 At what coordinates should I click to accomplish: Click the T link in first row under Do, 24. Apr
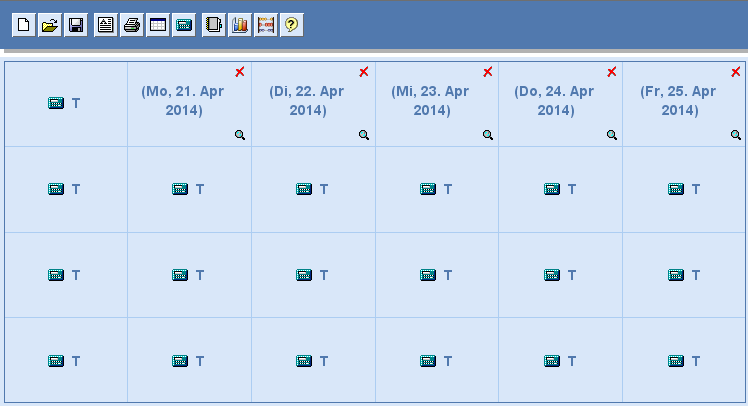572,189
